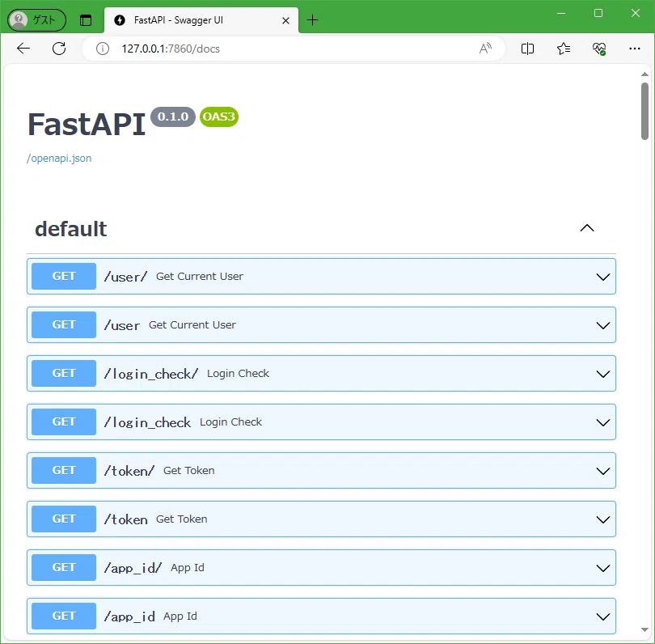Image resolution: width=655 pixels, height=644 pixels.
Task: Click the /token/ path text
Action: click(129, 471)
